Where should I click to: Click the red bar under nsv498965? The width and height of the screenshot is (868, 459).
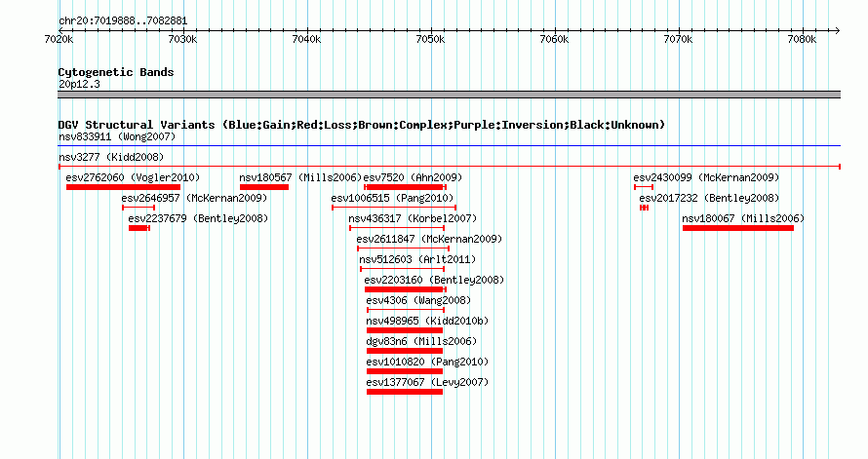pyautogui.click(x=405, y=330)
